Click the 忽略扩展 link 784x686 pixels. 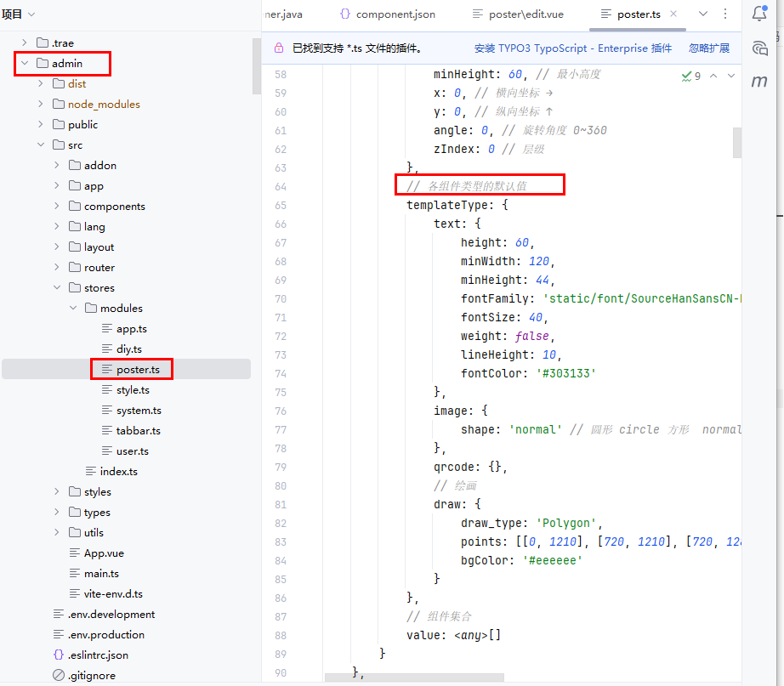pos(708,48)
